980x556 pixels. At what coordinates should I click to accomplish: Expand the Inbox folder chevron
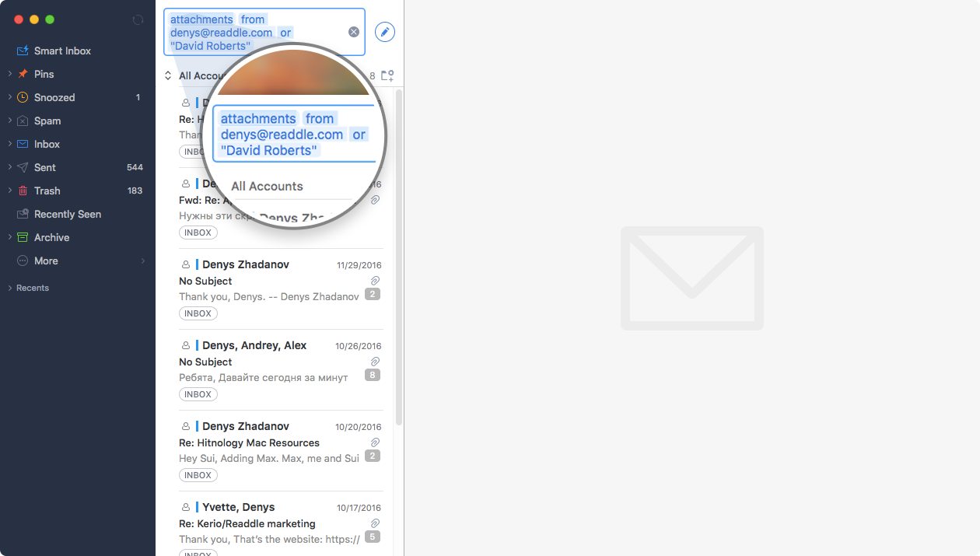pyautogui.click(x=9, y=144)
